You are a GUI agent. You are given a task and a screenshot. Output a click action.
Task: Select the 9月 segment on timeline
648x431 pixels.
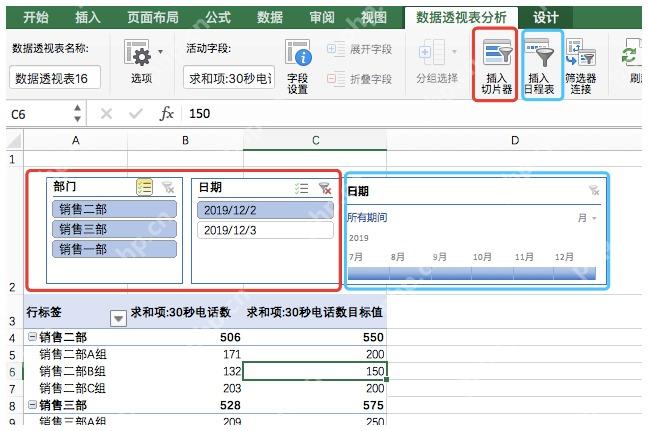click(x=451, y=273)
